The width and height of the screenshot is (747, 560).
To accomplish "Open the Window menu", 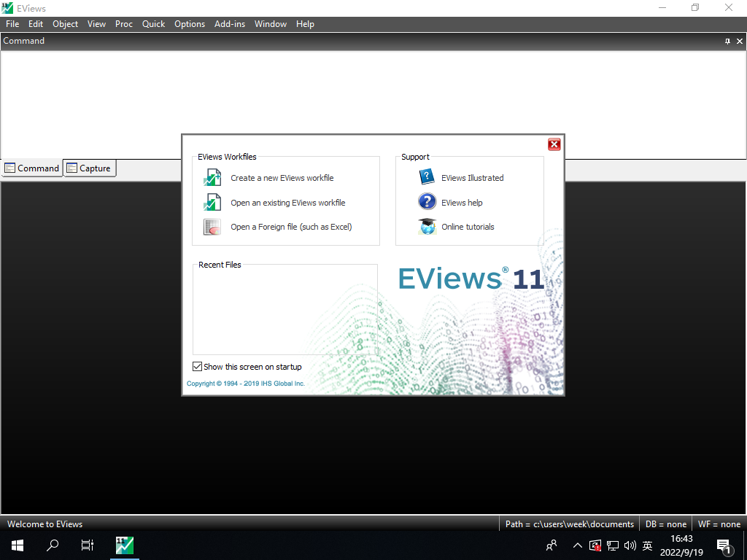I will 271,24.
